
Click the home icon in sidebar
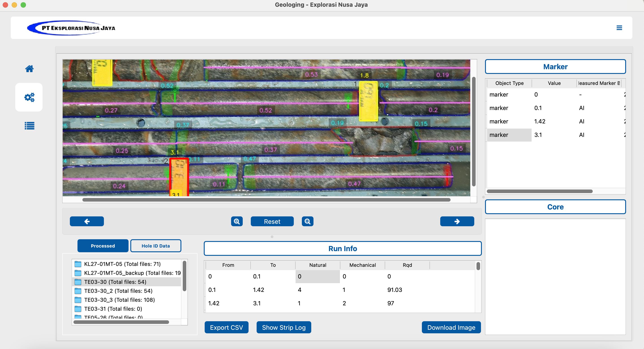click(29, 69)
